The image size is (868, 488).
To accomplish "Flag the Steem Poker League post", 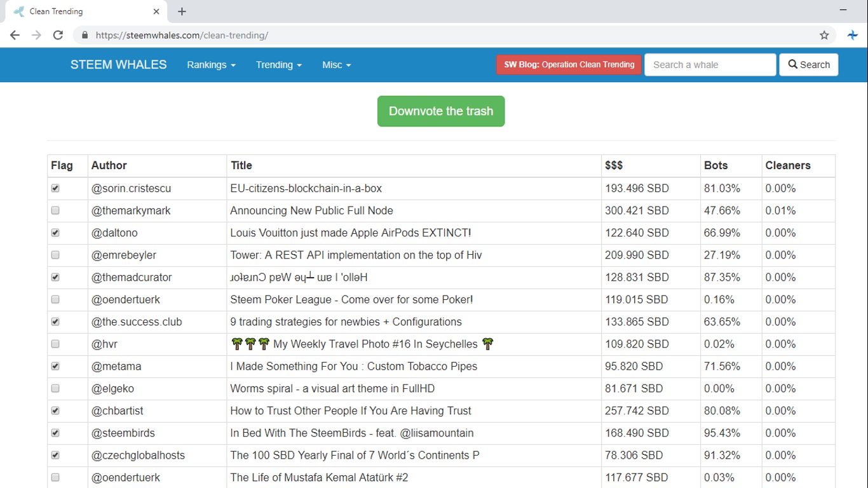I will (55, 299).
